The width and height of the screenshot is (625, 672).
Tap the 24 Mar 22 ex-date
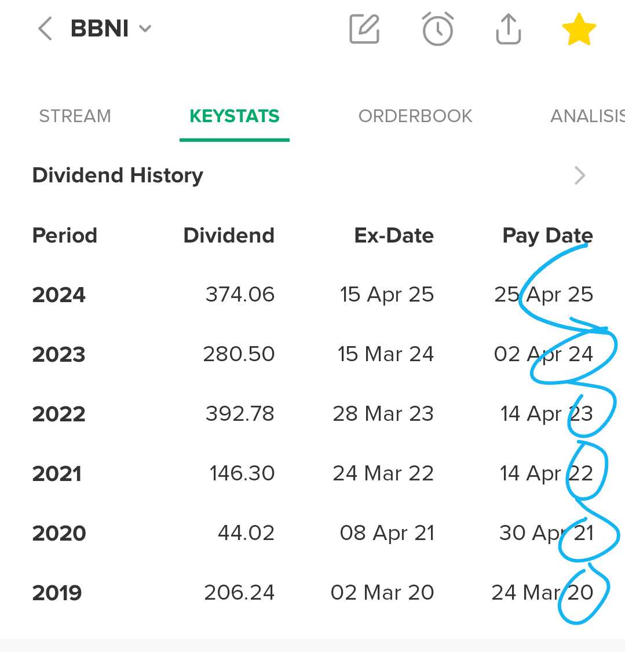tap(383, 473)
